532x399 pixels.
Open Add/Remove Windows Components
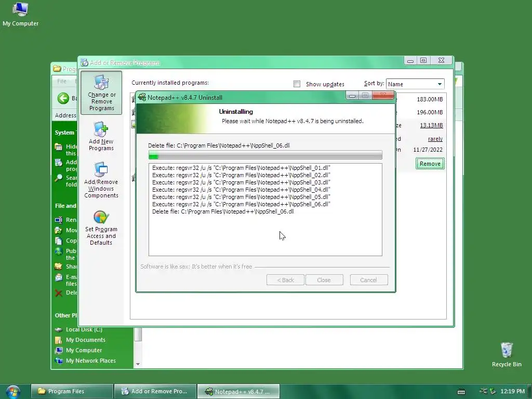(x=101, y=180)
